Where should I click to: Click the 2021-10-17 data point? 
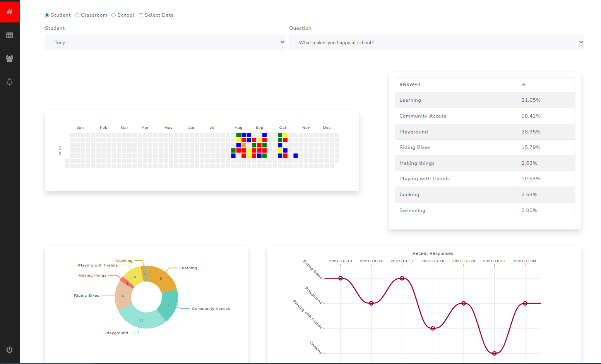point(402,279)
